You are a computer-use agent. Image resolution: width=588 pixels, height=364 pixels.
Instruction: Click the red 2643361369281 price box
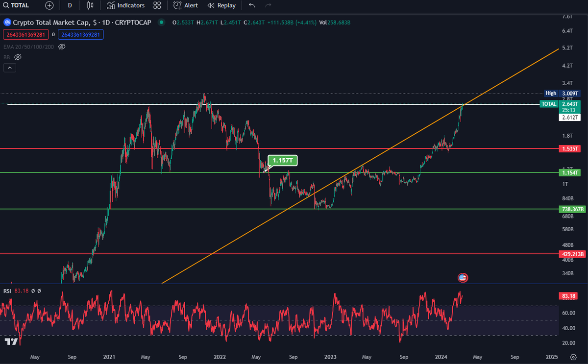click(x=25, y=34)
